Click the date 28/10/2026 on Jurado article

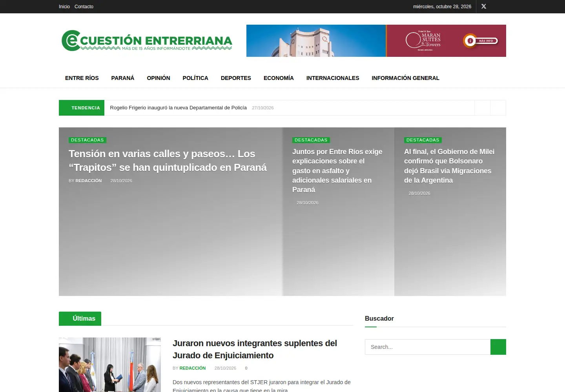point(225,368)
